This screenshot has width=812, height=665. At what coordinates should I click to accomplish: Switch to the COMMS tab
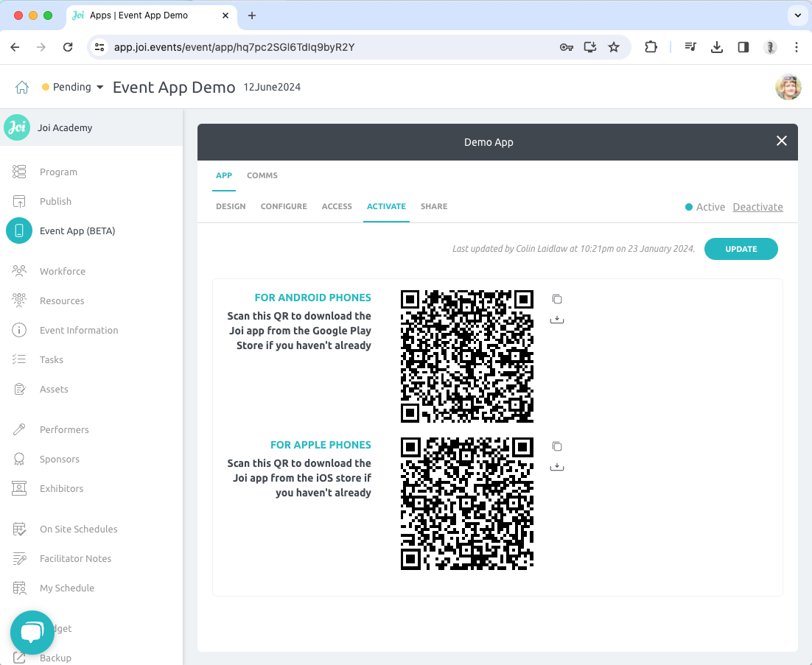[262, 175]
